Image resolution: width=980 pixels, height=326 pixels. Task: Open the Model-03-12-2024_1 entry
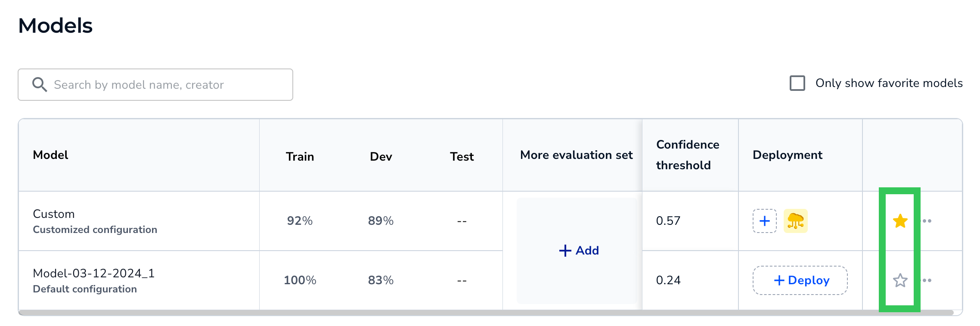pyautogui.click(x=94, y=273)
